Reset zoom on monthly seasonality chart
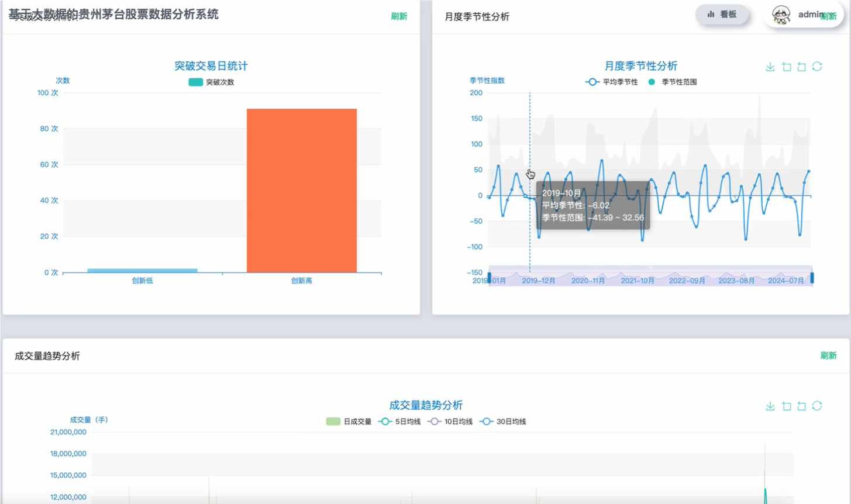Viewport: 851px width, 504px height. (x=802, y=67)
